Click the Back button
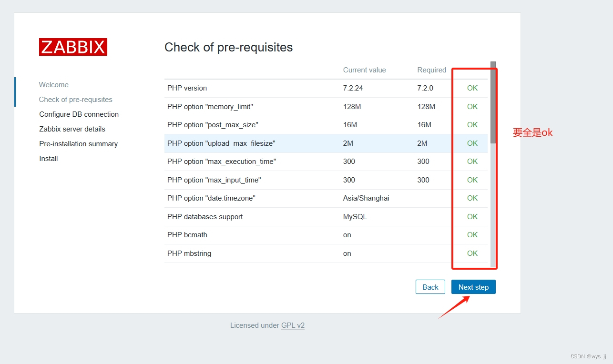 (x=430, y=287)
